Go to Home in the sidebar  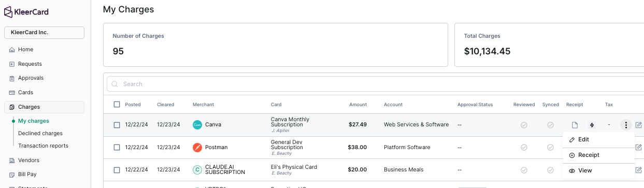coord(25,50)
